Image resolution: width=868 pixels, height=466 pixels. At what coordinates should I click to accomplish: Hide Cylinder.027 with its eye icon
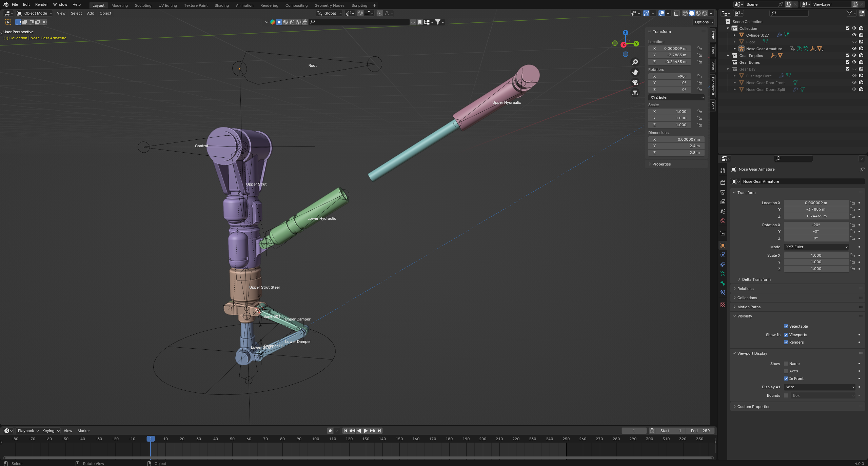[854, 35]
